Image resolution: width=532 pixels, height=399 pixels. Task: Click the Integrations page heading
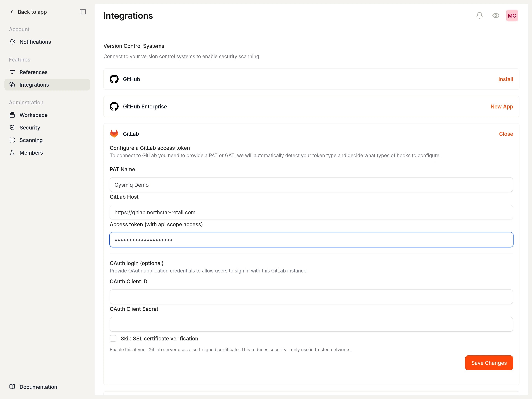pyautogui.click(x=128, y=16)
